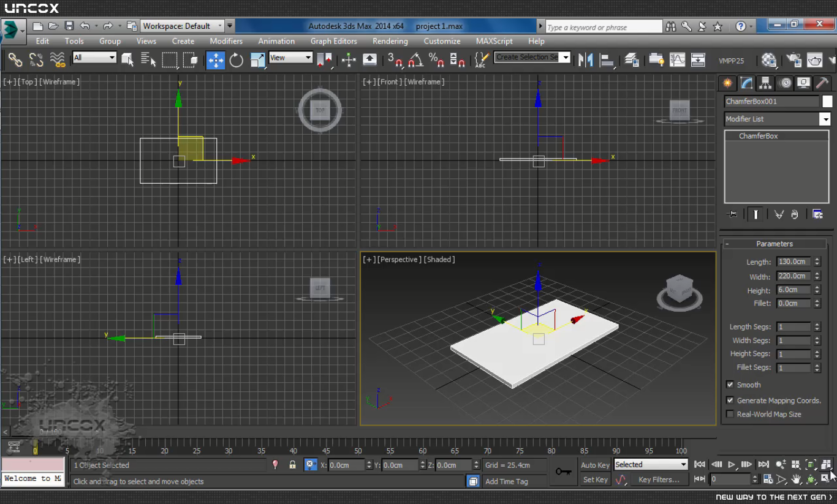Switch to the Display command panel
837x504 pixels.
pos(804,83)
